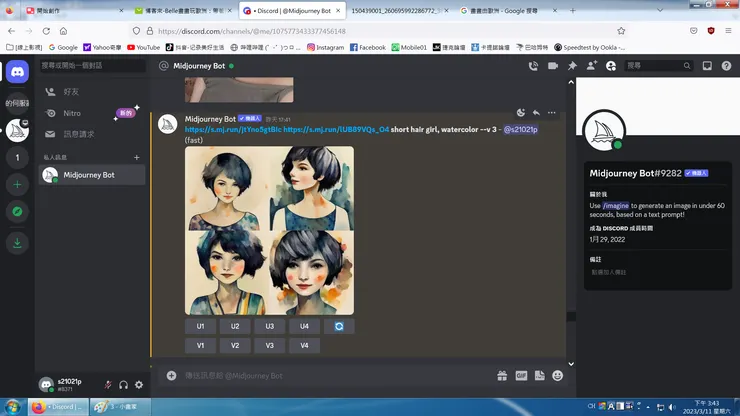Open message requests

(92, 135)
